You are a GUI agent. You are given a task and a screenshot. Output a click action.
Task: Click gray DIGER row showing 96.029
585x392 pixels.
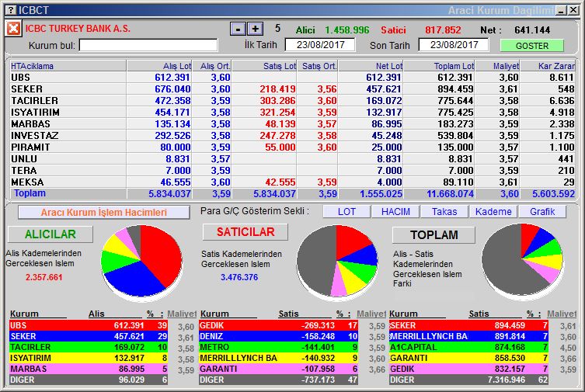pos(89,380)
